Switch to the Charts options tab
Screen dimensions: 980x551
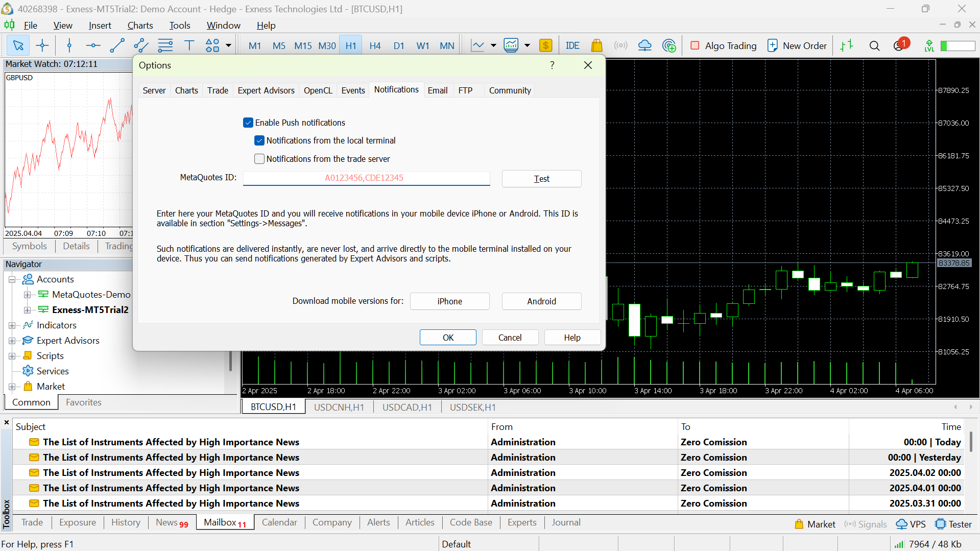(x=186, y=90)
